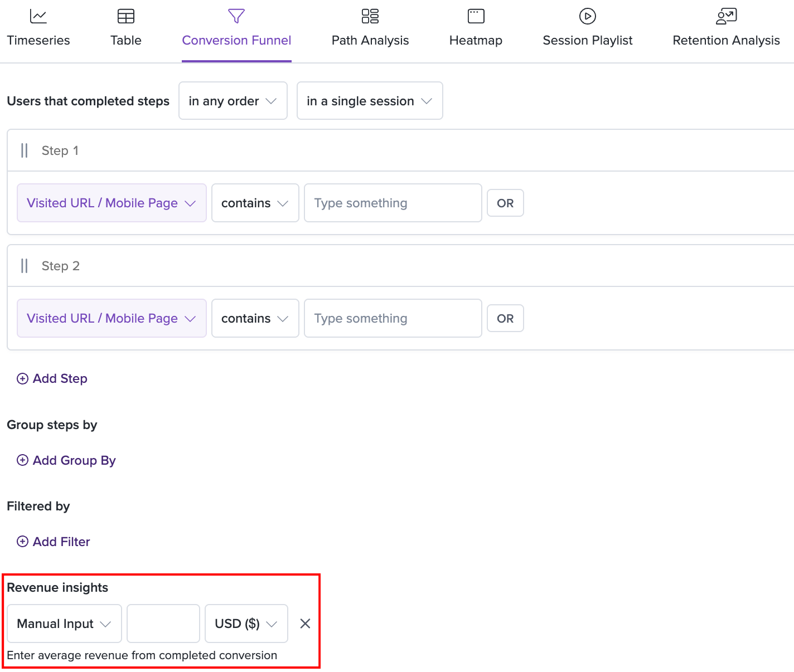Image resolution: width=794 pixels, height=672 pixels.
Task: Focus the revenue amount input field
Action: 163,624
